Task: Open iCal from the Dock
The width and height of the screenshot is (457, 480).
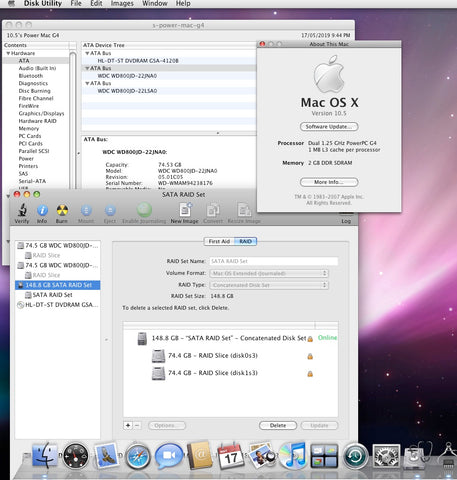Action: pos(231,456)
